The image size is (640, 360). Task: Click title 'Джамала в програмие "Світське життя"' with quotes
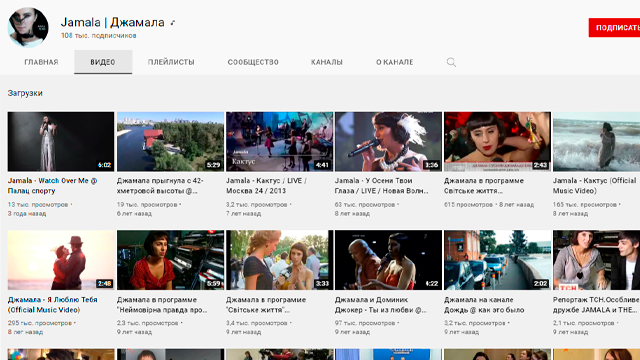[266, 304]
